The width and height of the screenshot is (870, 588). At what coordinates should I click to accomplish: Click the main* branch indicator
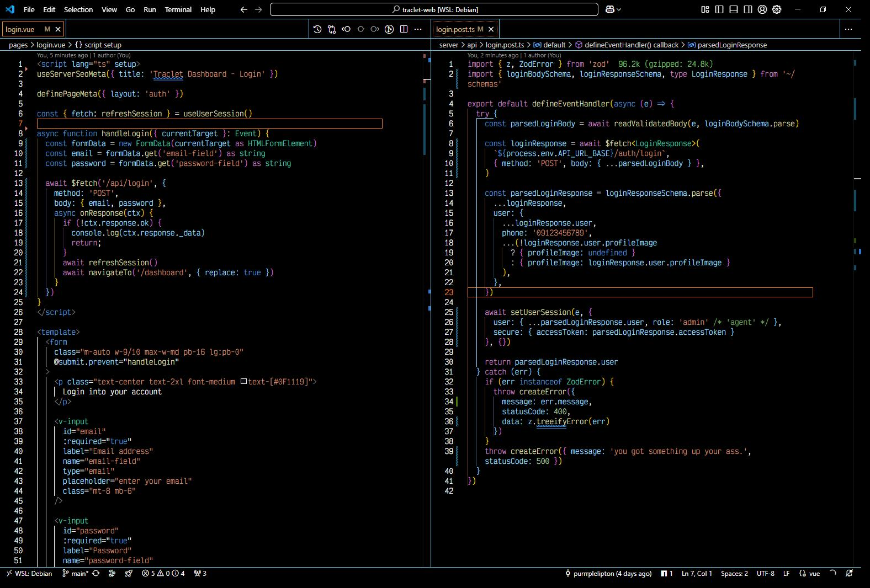coord(76,574)
